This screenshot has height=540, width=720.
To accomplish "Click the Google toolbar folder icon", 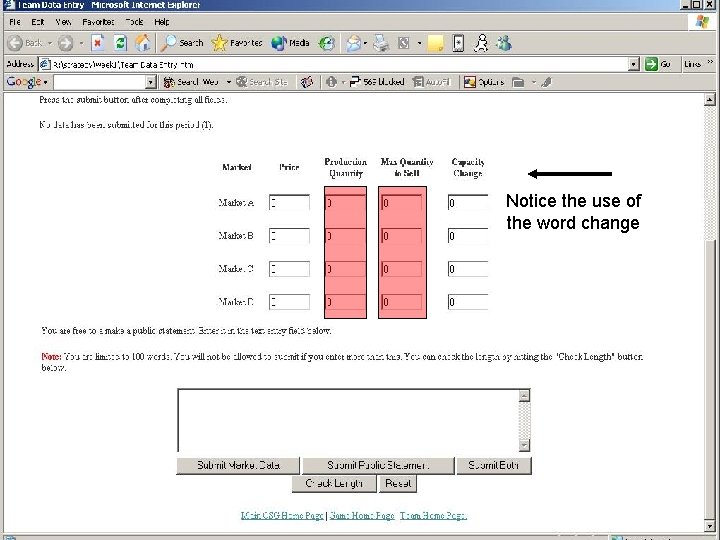I will tap(518, 82).
